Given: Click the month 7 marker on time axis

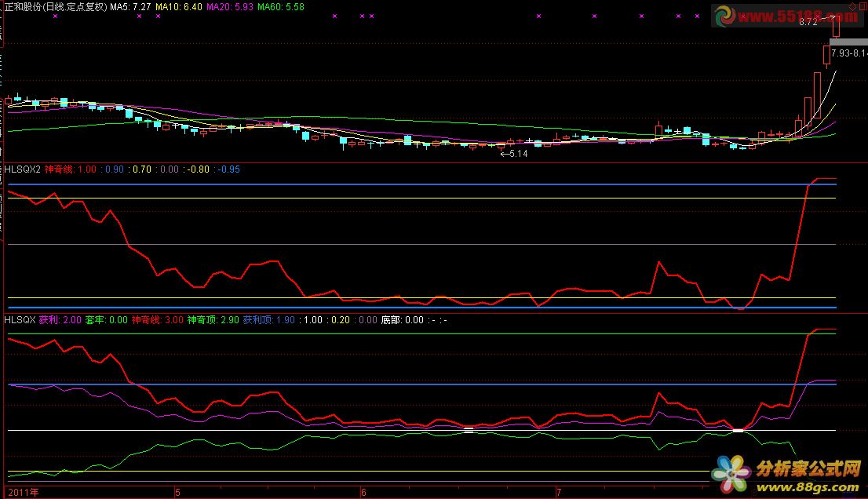Looking at the screenshot, I should 559,493.
